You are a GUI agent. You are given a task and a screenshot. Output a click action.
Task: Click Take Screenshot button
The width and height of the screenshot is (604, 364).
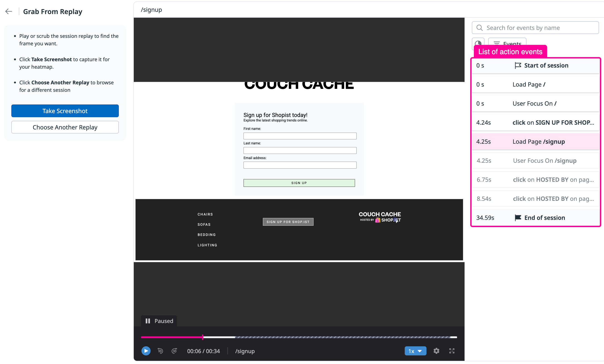[65, 111]
